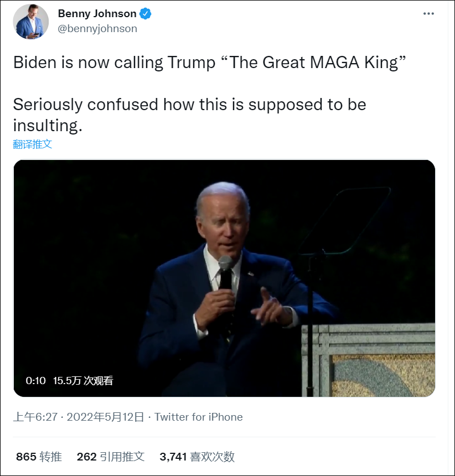Open the tweet's more options menu

428,14
